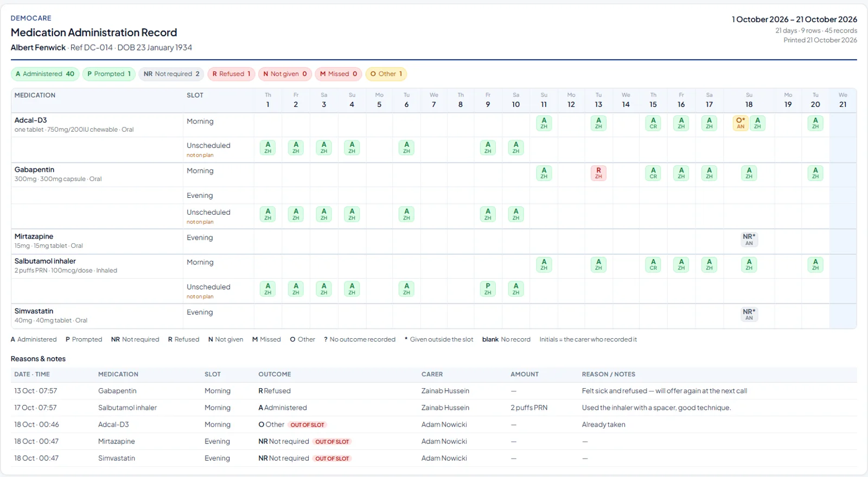Click the Not given 0 pill
The image size is (868, 477).
[x=285, y=74]
